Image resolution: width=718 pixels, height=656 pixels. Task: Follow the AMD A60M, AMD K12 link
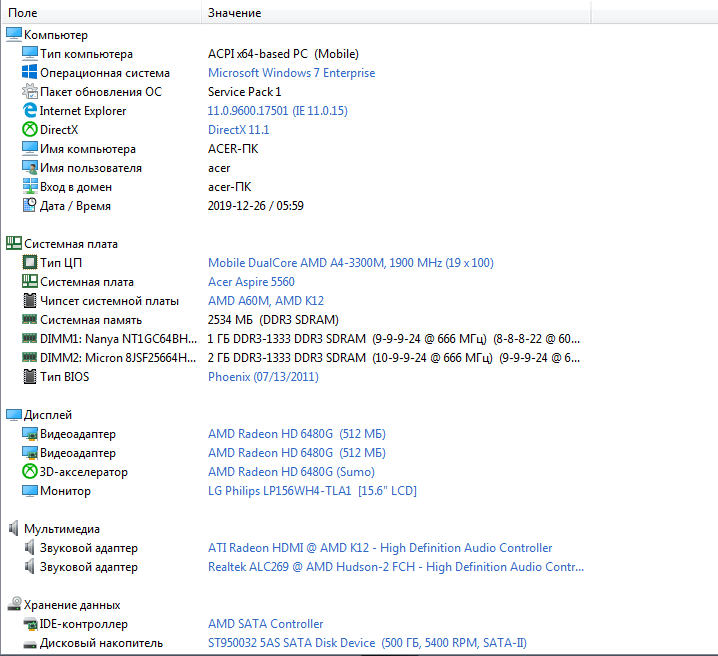point(266,301)
